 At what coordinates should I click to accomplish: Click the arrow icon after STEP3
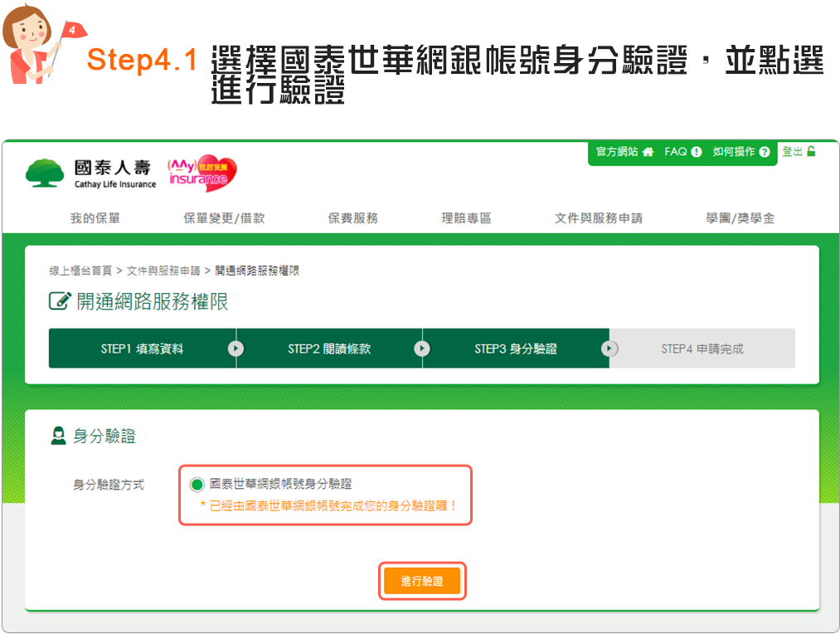(609, 349)
